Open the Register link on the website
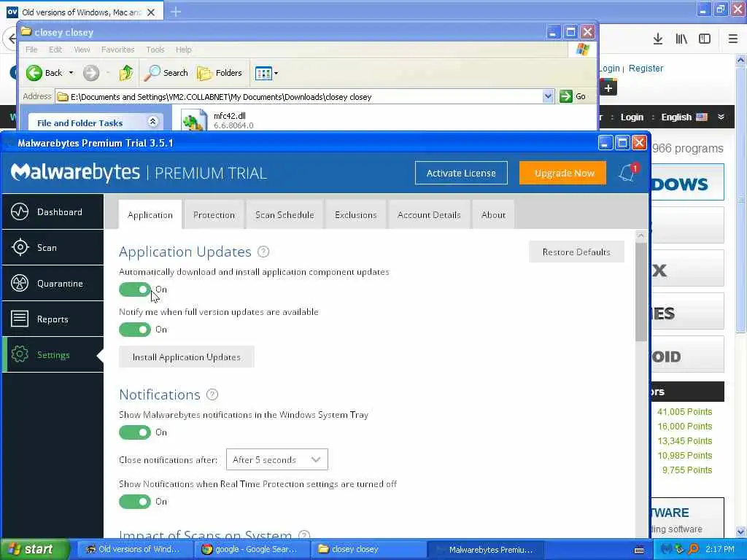Screen dimensions: 747x560 [646, 68]
